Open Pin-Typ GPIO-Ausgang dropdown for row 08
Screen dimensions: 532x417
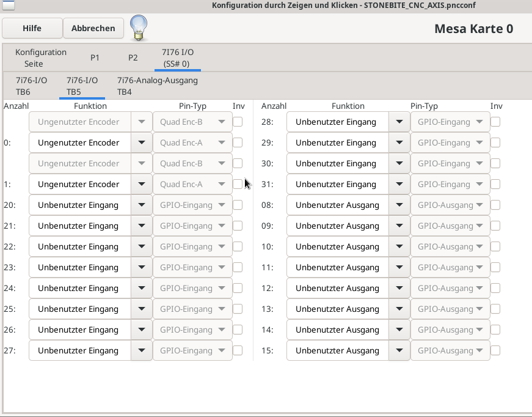click(450, 205)
